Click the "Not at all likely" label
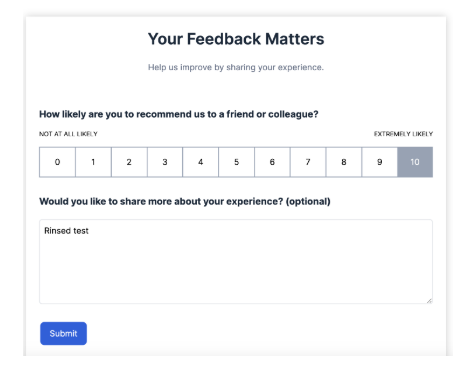Image resolution: width=470 pixels, height=379 pixels. [x=68, y=134]
